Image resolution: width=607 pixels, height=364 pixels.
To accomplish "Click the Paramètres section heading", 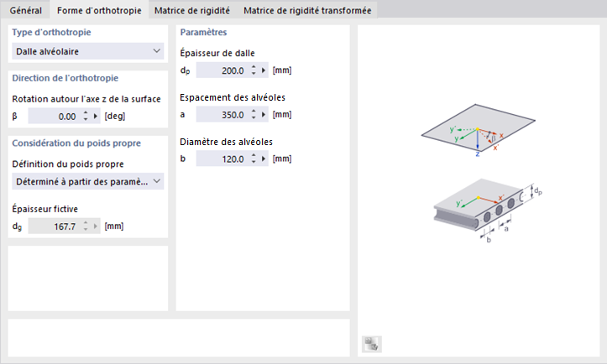I will point(203,32).
